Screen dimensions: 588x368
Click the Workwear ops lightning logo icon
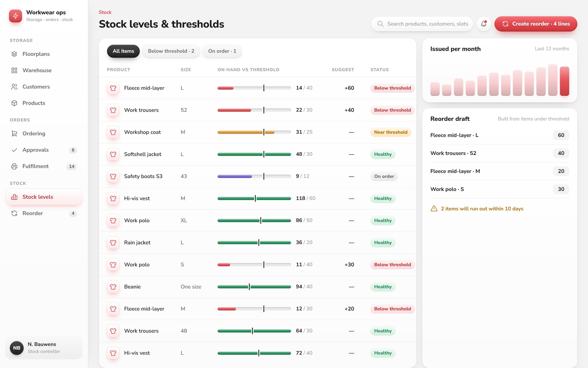[x=16, y=16]
